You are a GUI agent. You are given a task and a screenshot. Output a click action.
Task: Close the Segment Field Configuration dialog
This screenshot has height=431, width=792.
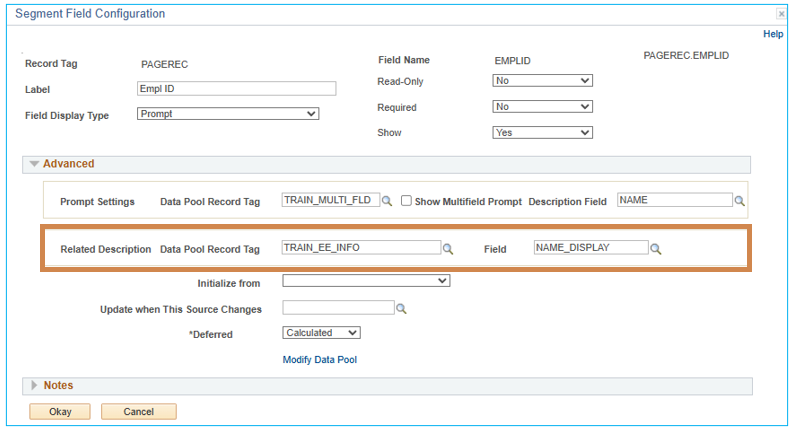click(x=781, y=14)
